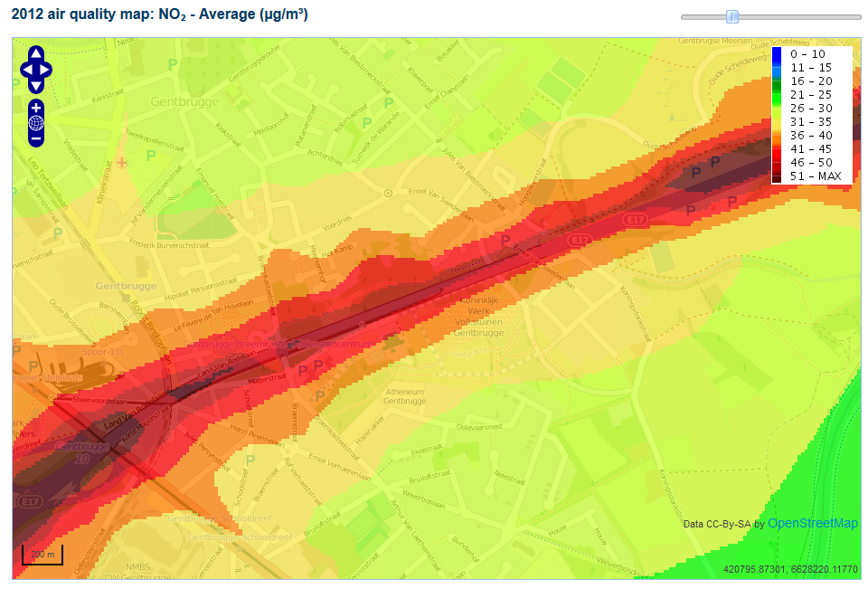Click the coordinates readout at bottom right

click(789, 569)
